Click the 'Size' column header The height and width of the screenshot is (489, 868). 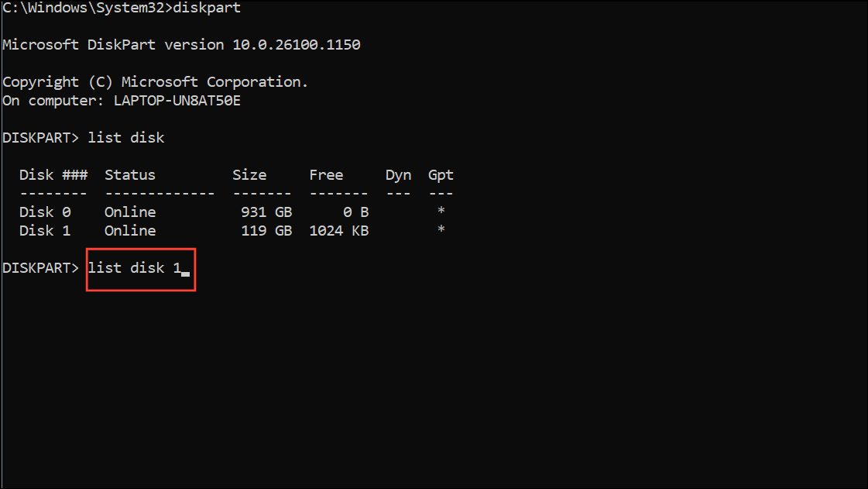click(x=249, y=175)
